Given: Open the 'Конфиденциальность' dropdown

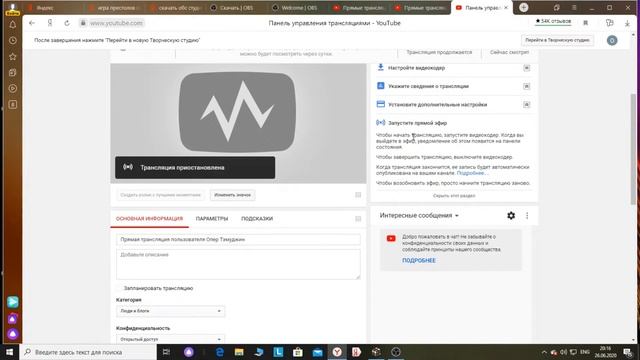Looking at the screenshot, I should [170, 339].
